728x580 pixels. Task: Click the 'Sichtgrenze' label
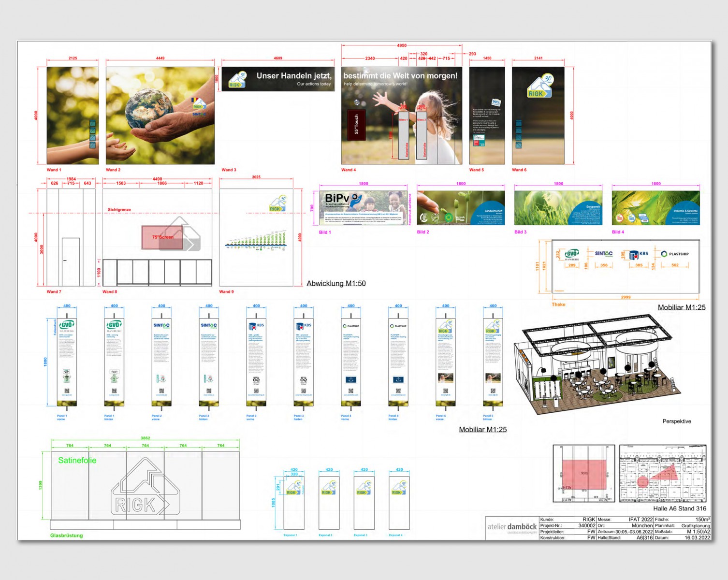[x=119, y=209]
